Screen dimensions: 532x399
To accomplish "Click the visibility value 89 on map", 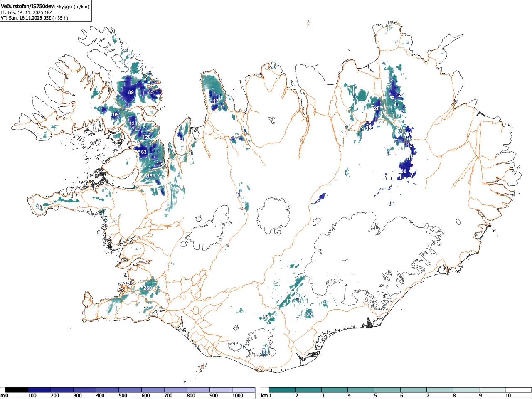I will click(131, 92).
